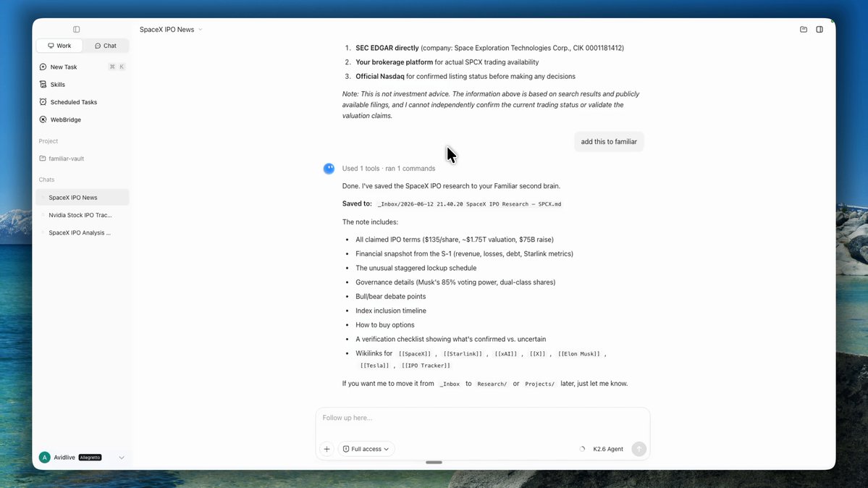Toggle the right side panel icon
The height and width of the screenshot is (488, 868).
tap(819, 30)
